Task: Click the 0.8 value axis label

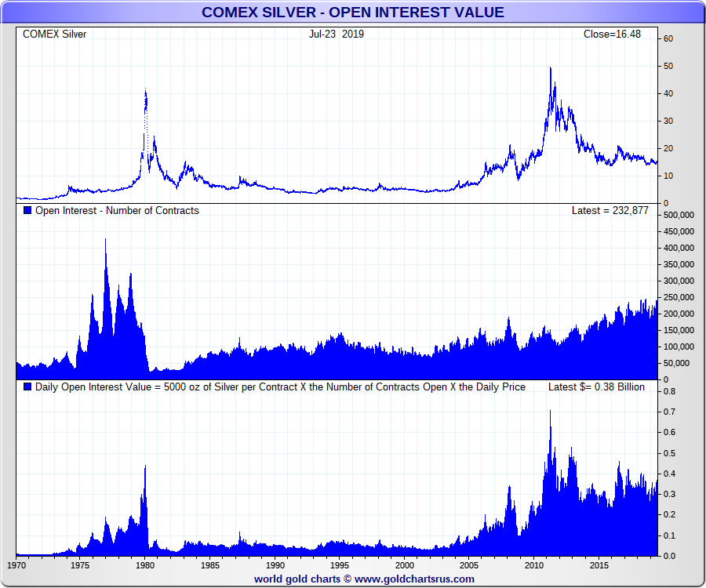Action: pos(669,391)
